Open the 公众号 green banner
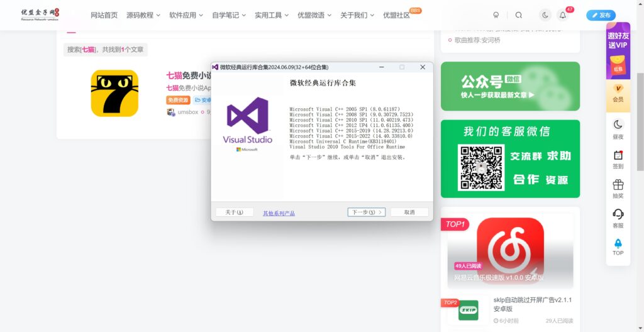 click(x=510, y=86)
